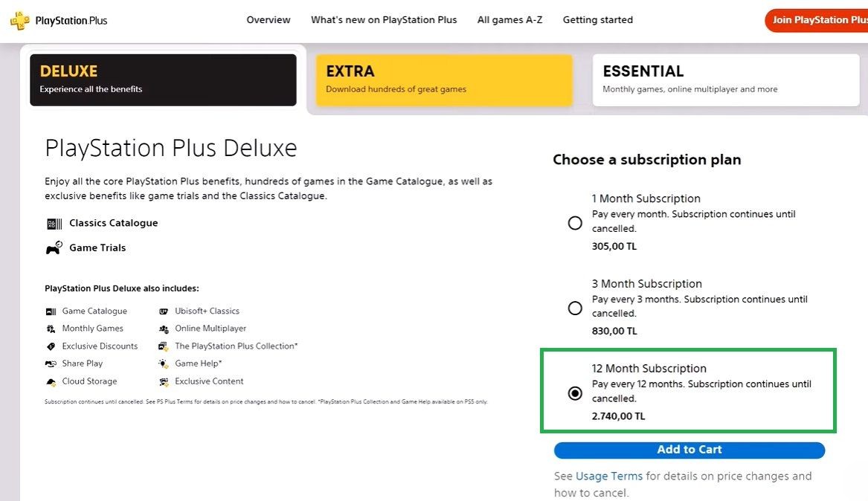Click the Cloud Storage icon
The width and height of the screenshot is (868, 501).
51,381
